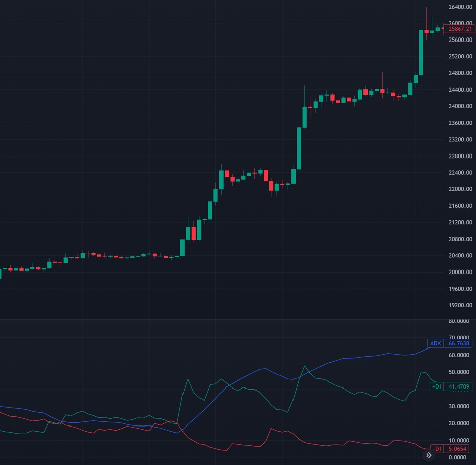Image resolution: width=476 pixels, height=465 pixels.
Task: Click the double-chevron scroll-to-latest button
Action: pos(429,455)
